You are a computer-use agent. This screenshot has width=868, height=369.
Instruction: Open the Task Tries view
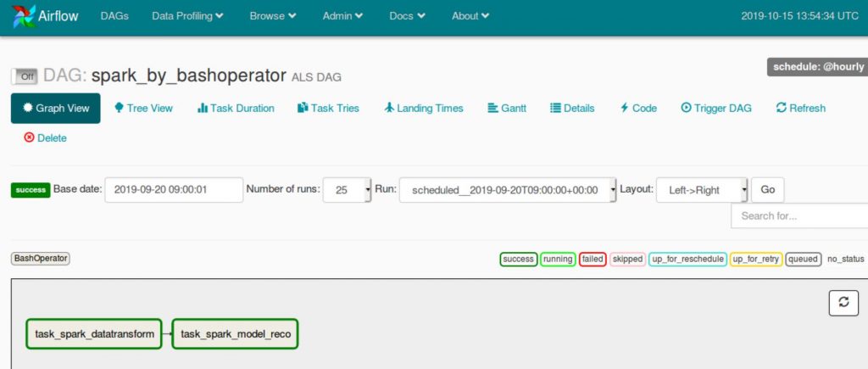pyautogui.click(x=328, y=108)
